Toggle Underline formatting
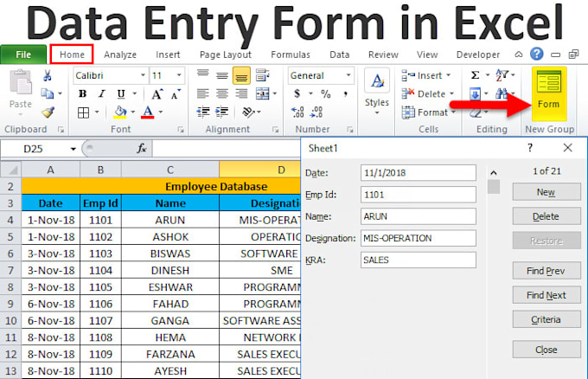Screen dimensions: 588x379 pos(121,93)
